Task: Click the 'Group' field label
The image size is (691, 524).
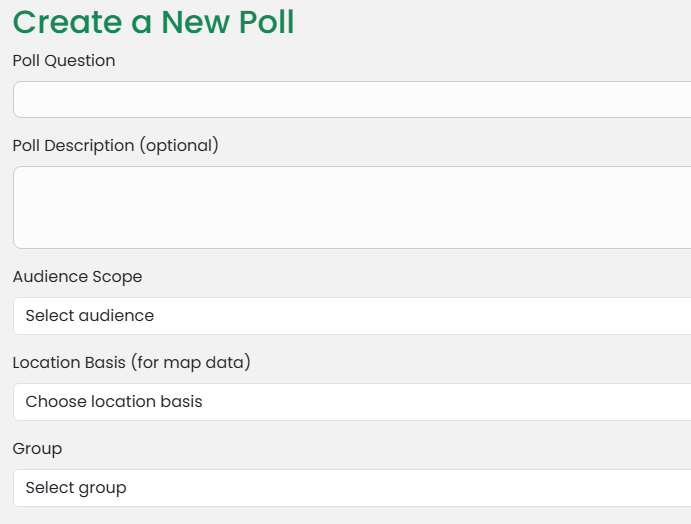Action: [37, 449]
